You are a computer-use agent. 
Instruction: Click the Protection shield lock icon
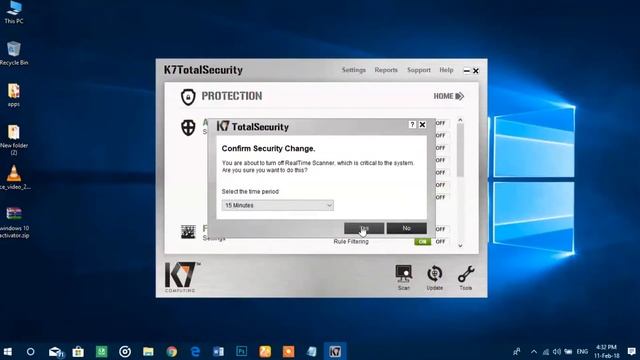[x=188, y=97]
